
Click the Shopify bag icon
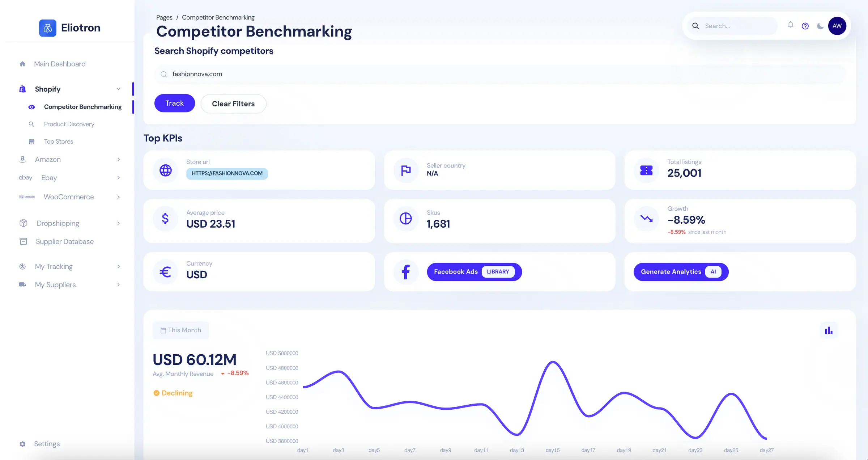tap(22, 89)
